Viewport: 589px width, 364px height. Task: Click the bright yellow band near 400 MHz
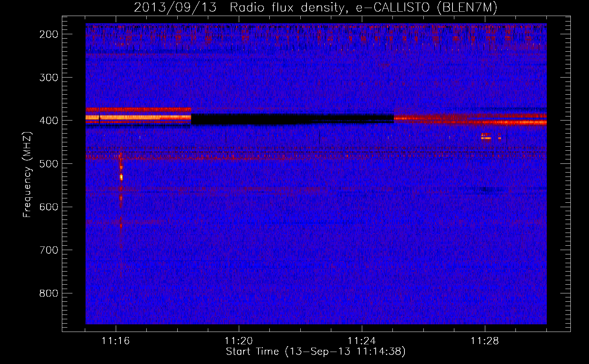[x=138, y=117]
